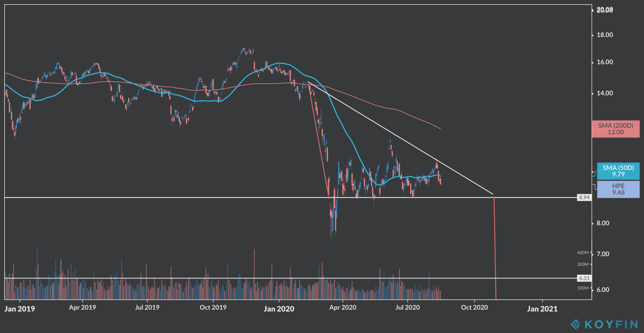The width and height of the screenshot is (644, 333).
Task: Click the 6.00 price axis label
Action: pyautogui.click(x=603, y=290)
